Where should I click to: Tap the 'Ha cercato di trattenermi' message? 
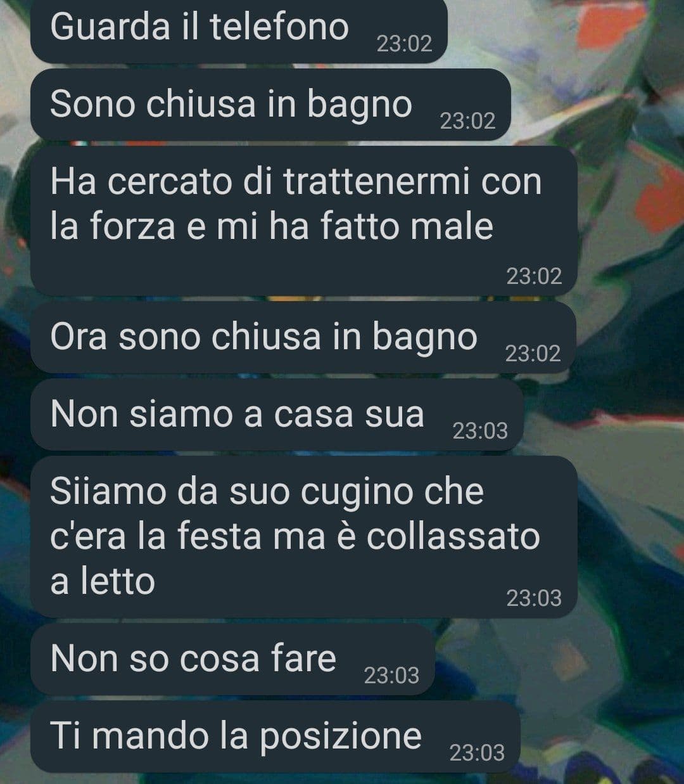pos(304,221)
